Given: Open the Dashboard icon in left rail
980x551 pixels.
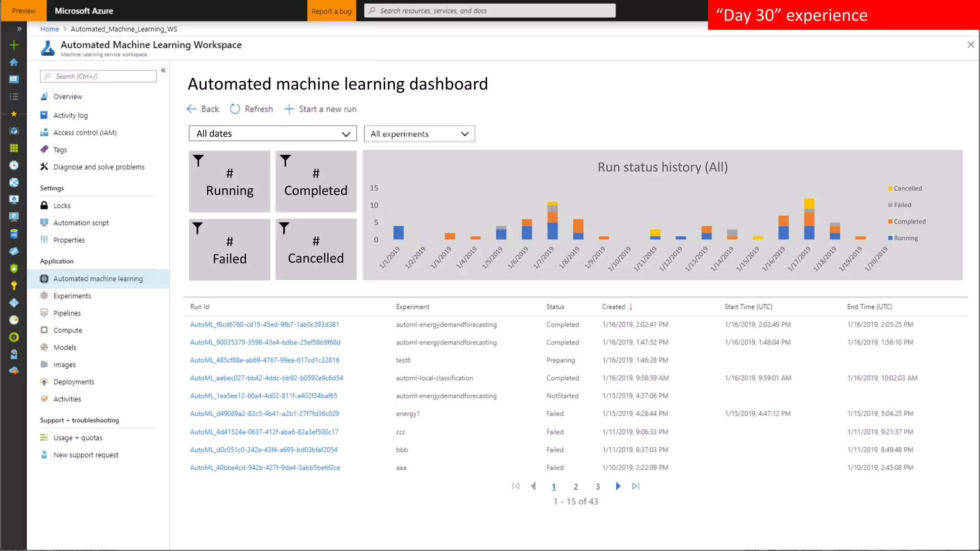Looking at the screenshot, I should point(14,79).
